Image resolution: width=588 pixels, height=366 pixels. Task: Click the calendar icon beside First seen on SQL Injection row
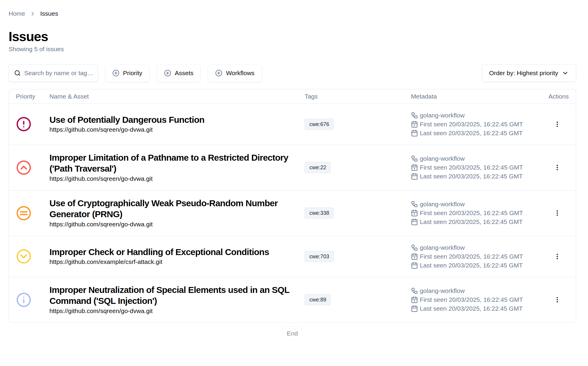tap(414, 299)
